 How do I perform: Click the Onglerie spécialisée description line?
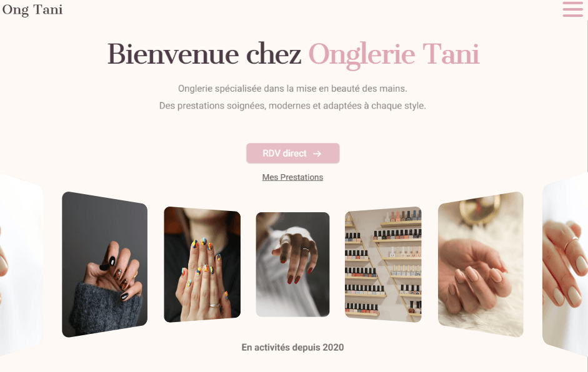tap(292, 89)
